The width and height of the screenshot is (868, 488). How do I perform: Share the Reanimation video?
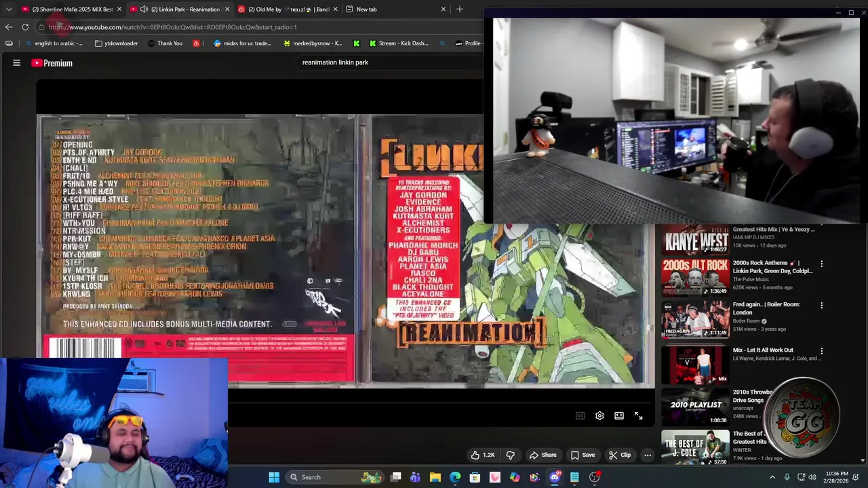click(x=543, y=455)
